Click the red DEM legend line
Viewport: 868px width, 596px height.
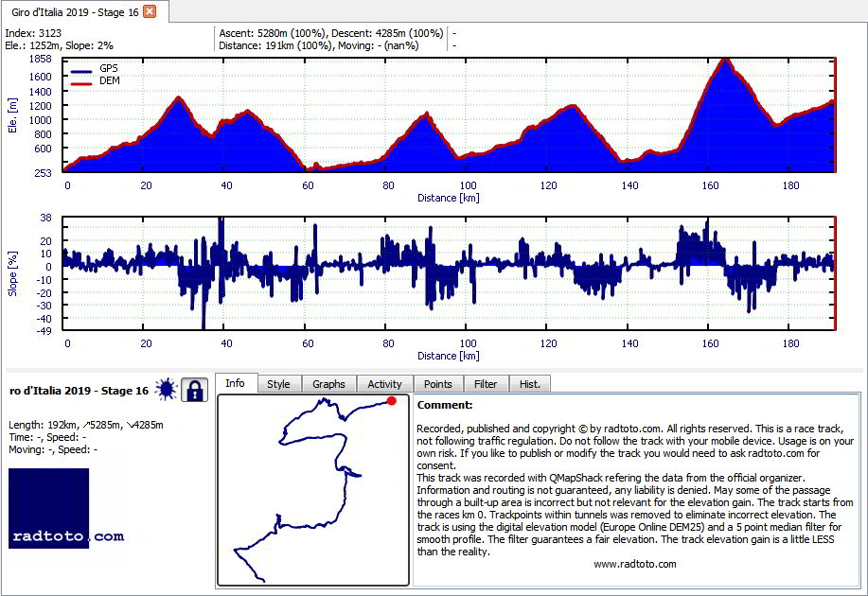tap(81, 83)
